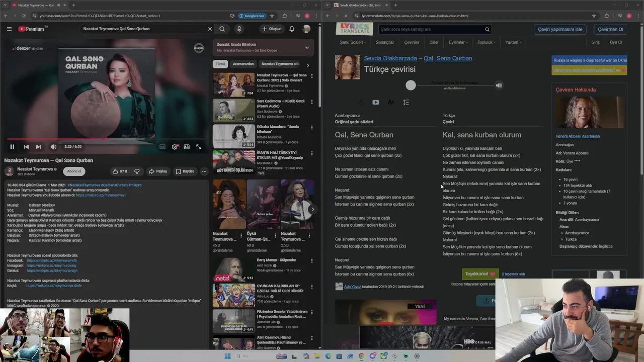
Task: Pause the YouTube video
Action: [12, 147]
